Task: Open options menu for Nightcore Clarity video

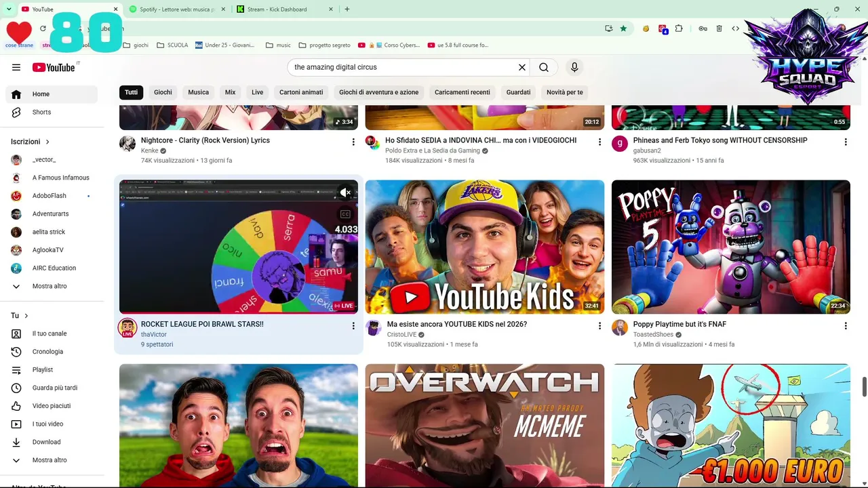Action: (353, 142)
